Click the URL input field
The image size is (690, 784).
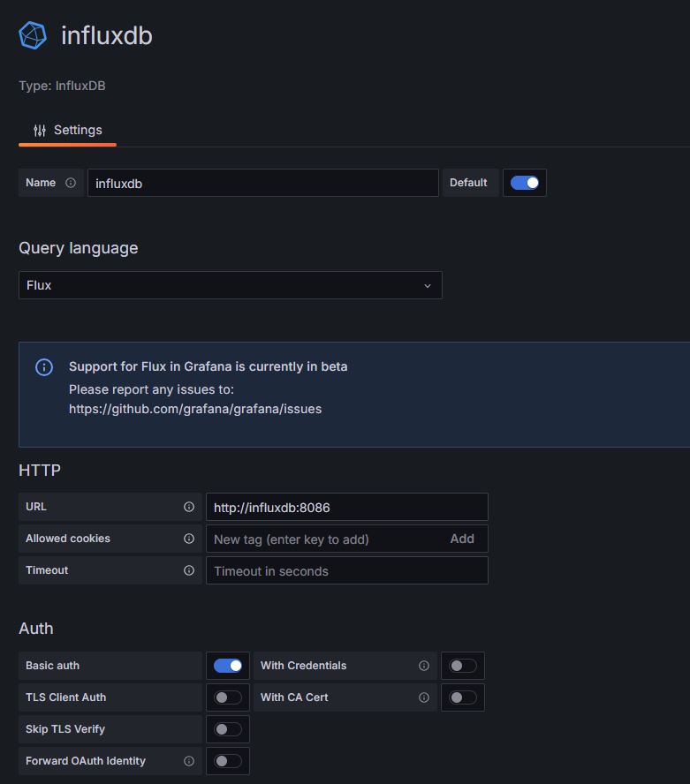[x=346, y=507]
